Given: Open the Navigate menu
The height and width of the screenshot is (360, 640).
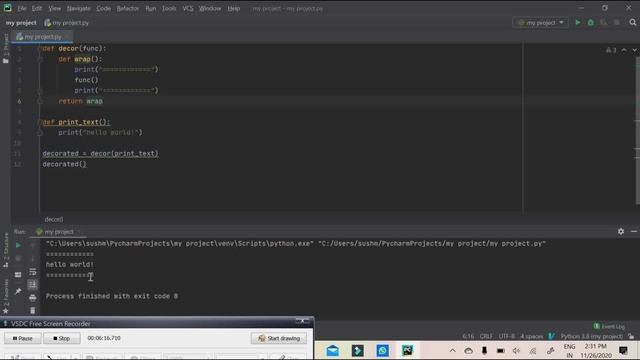Looking at the screenshot, I should click(x=78, y=8).
